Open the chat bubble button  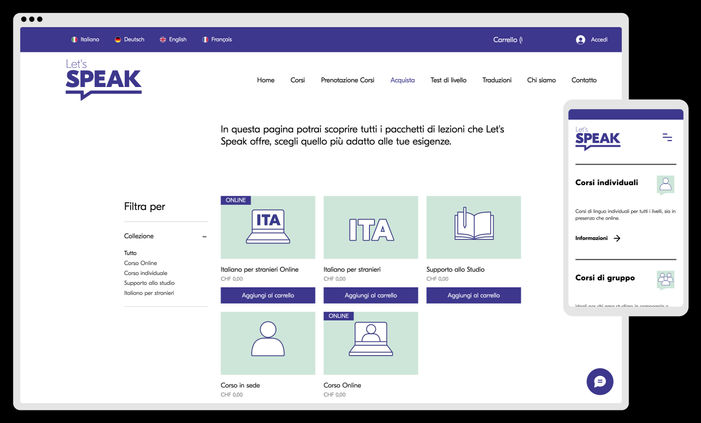[x=600, y=381]
